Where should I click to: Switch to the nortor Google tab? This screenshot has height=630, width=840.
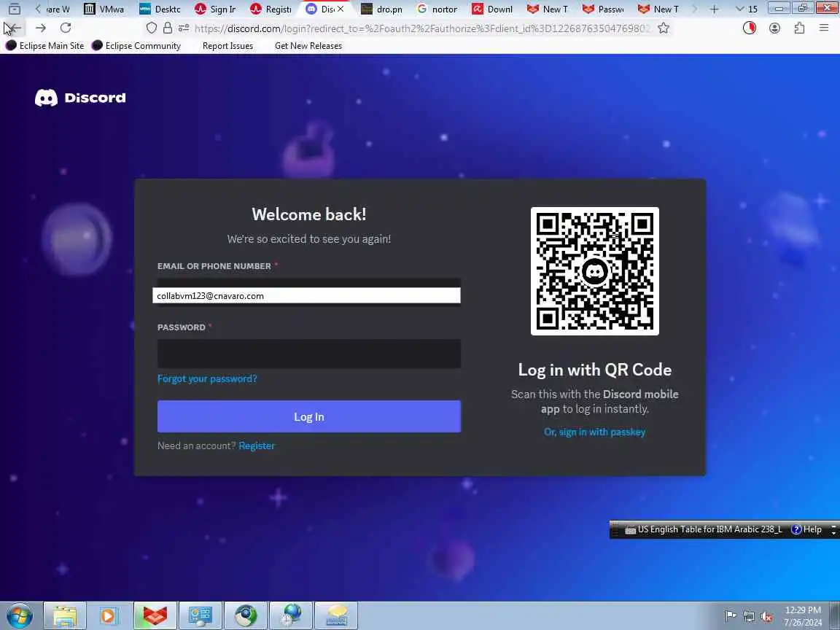tap(437, 9)
